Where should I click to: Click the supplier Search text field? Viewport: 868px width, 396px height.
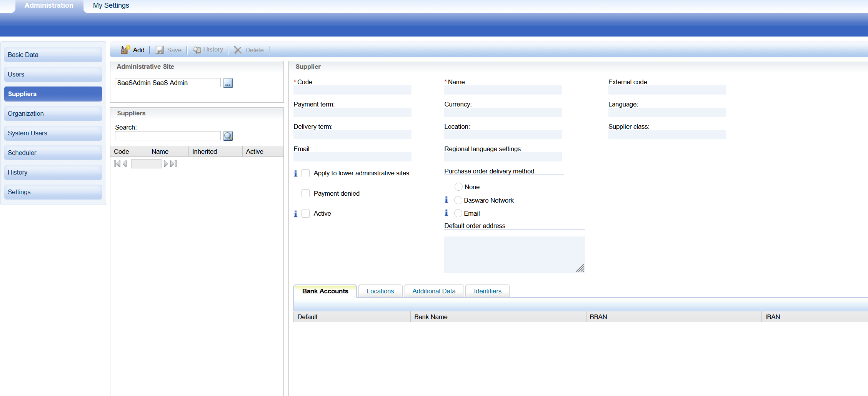[x=168, y=136]
